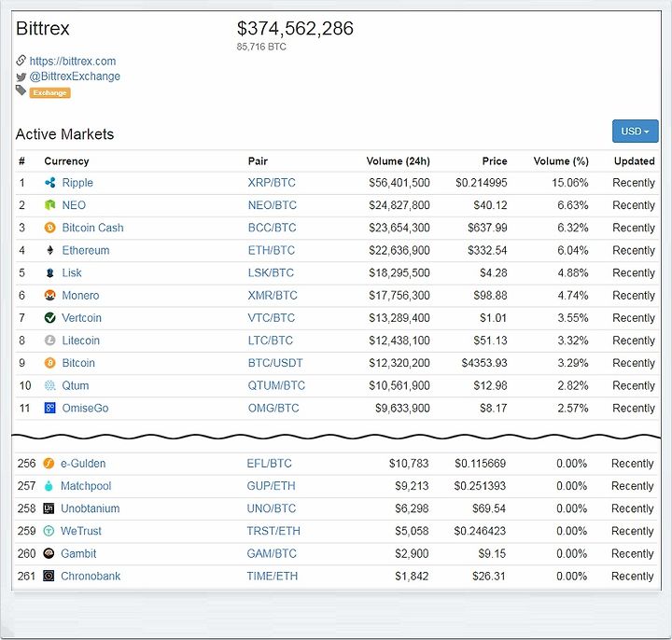Image resolution: width=672 pixels, height=640 pixels.
Task: Click the Twitter bird icon
Action: pos(21,77)
